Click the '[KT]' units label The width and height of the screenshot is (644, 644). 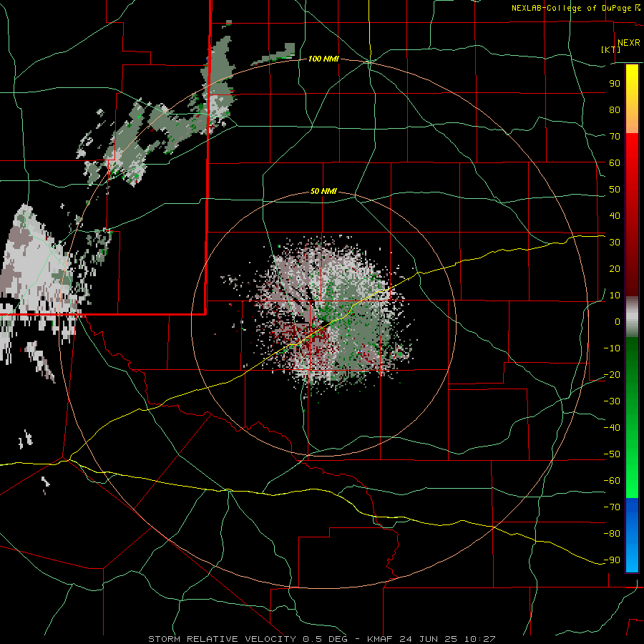[x=611, y=49]
